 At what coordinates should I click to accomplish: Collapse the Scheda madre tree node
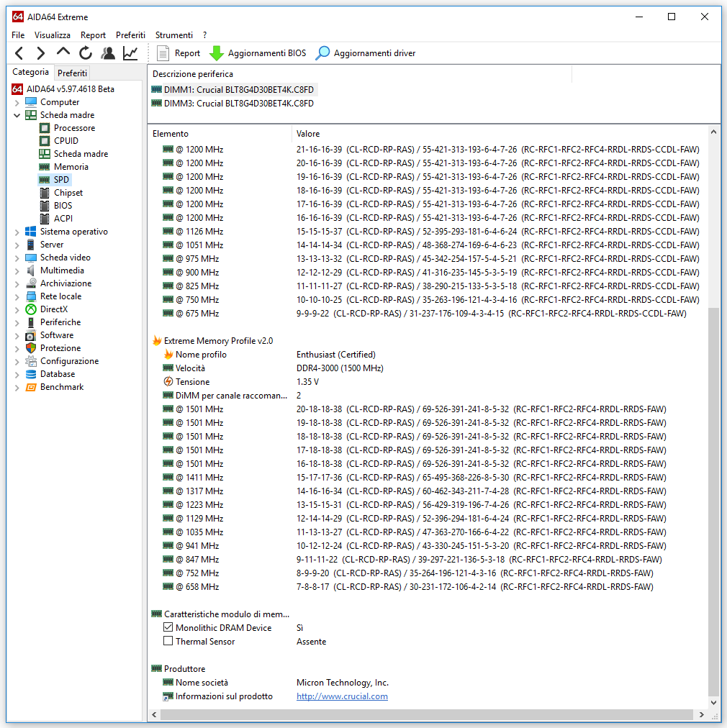[x=17, y=115]
